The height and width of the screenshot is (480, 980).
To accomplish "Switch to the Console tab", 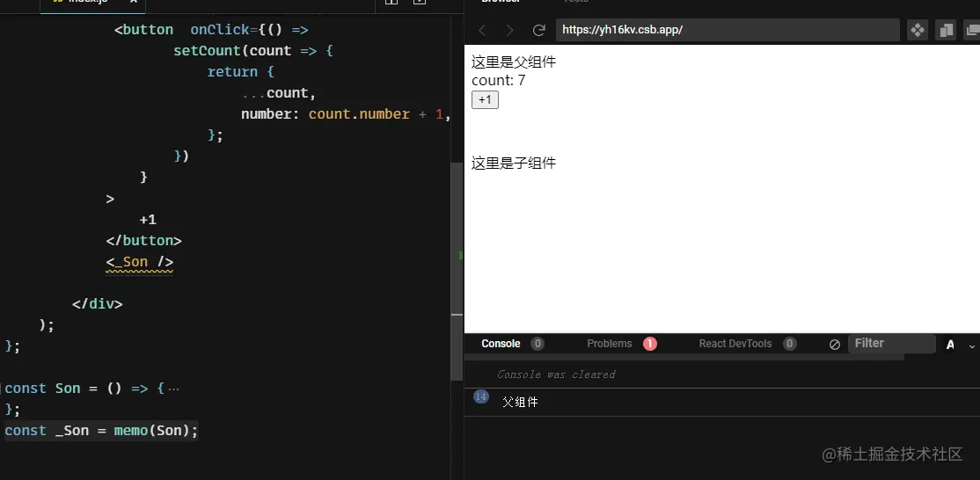I will coord(501,344).
